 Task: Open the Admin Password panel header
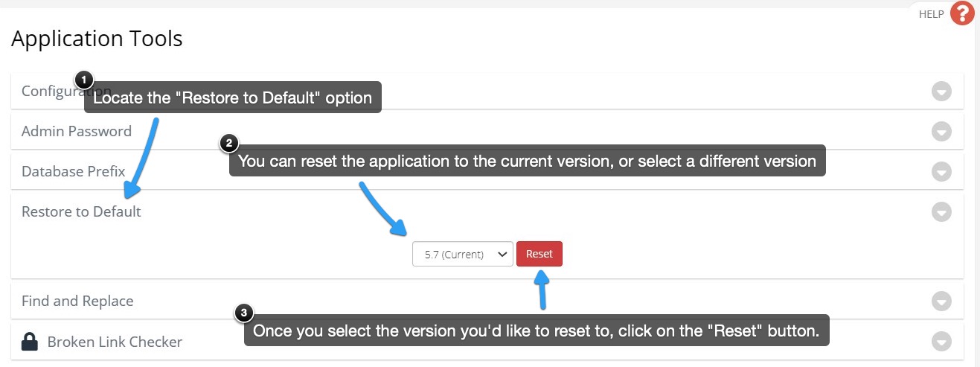coord(487,132)
